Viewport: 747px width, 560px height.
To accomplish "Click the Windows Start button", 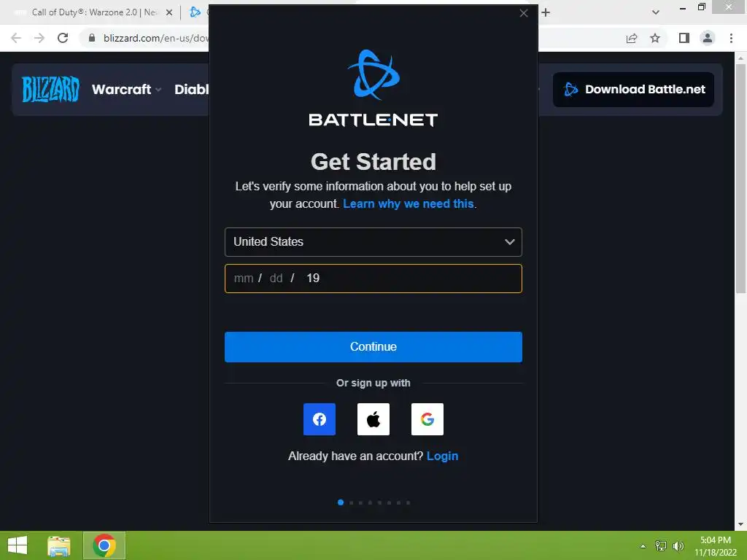I will click(x=18, y=545).
